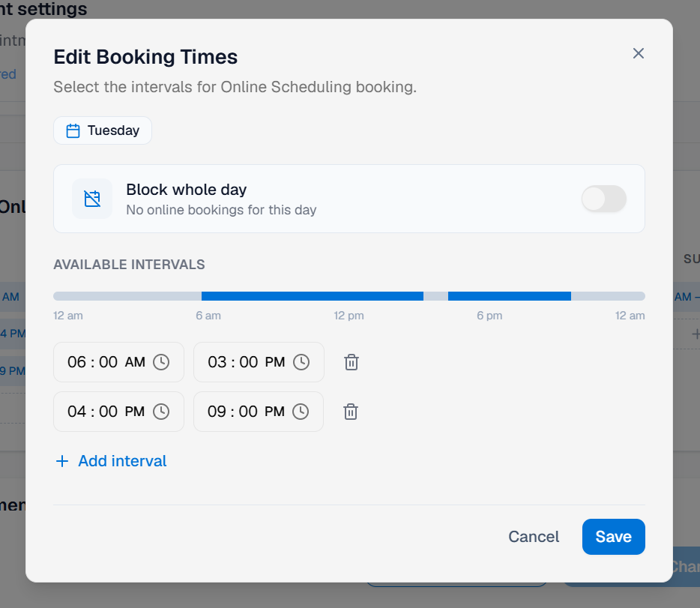700x608 pixels.
Task: Click the plus icon before Add interval
Action: click(x=62, y=461)
